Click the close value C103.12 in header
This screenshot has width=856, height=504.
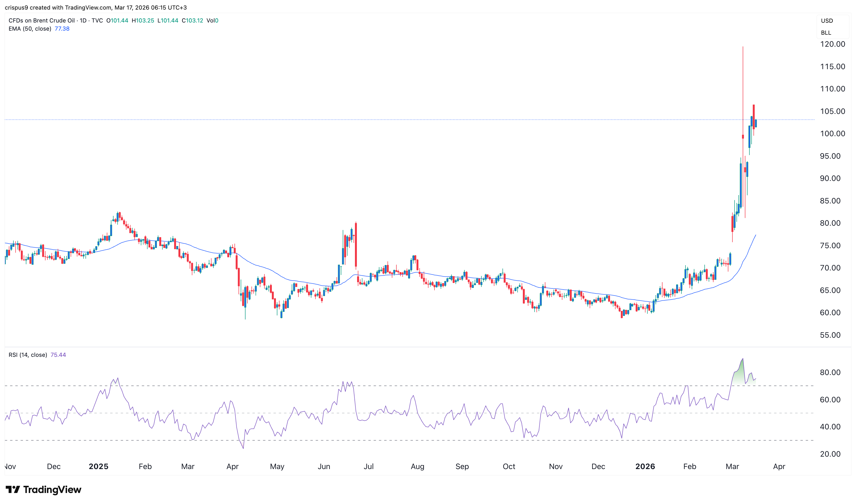(192, 20)
